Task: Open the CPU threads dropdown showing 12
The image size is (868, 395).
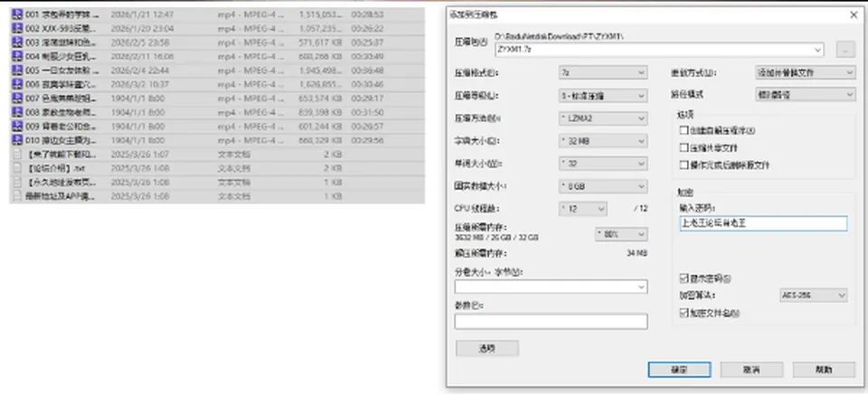Action: pyautogui.click(x=583, y=209)
